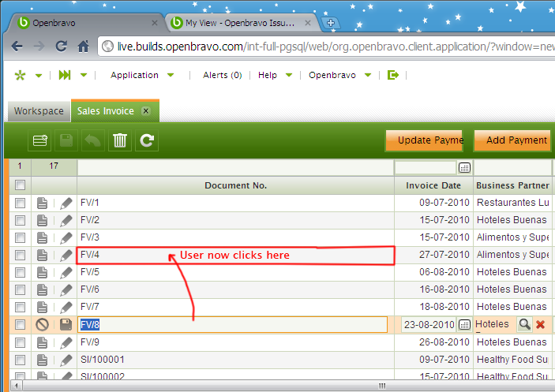Check the FV/8 row checkbox

pyautogui.click(x=21, y=324)
